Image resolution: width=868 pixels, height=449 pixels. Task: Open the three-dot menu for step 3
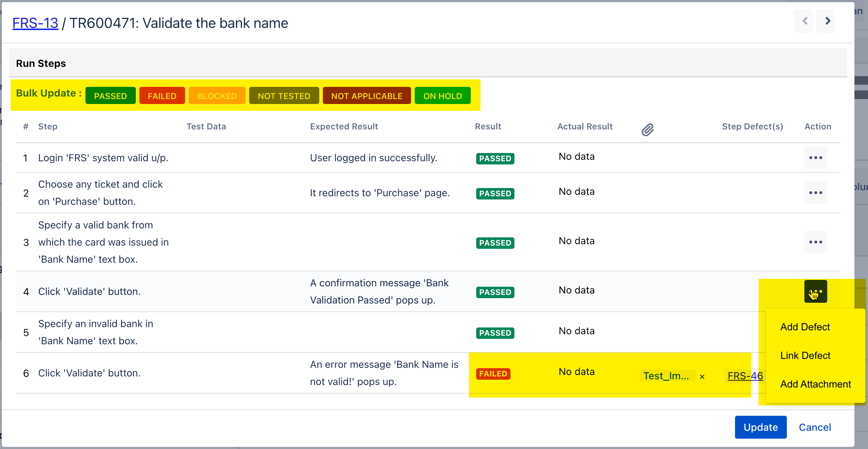[x=815, y=242]
